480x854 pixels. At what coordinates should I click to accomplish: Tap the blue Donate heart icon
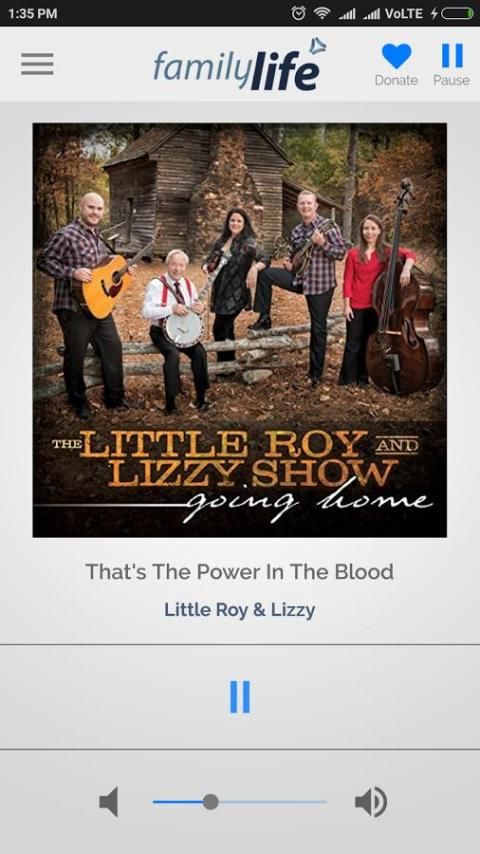[x=396, y=56]
